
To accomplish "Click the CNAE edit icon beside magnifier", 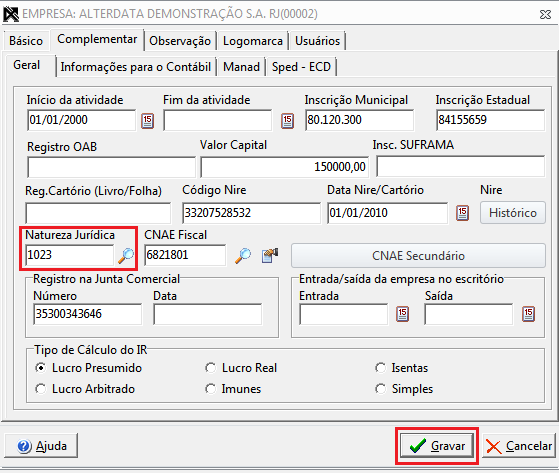I will point(270,256).
